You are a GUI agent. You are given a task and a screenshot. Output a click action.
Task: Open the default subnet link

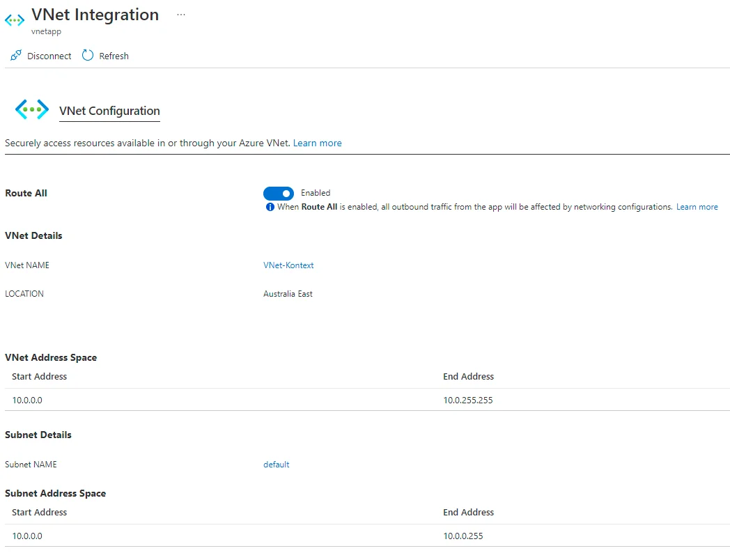276,465
